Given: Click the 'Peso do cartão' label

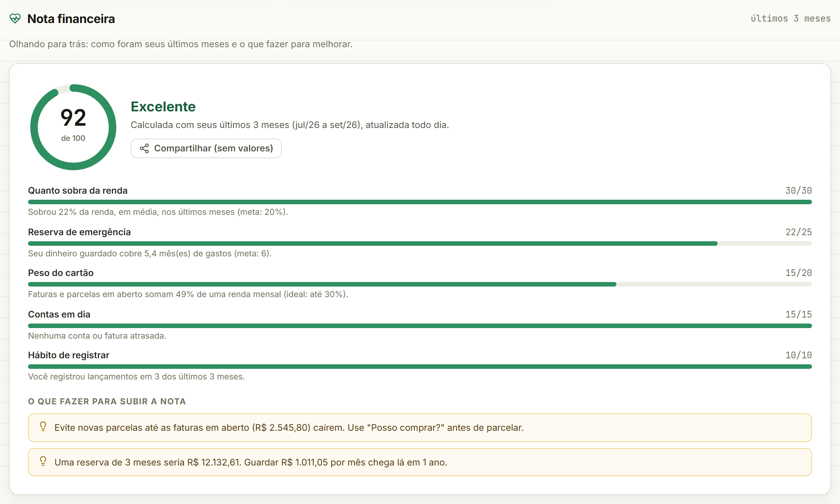Looking at the screenshot, I should (61, 273).
